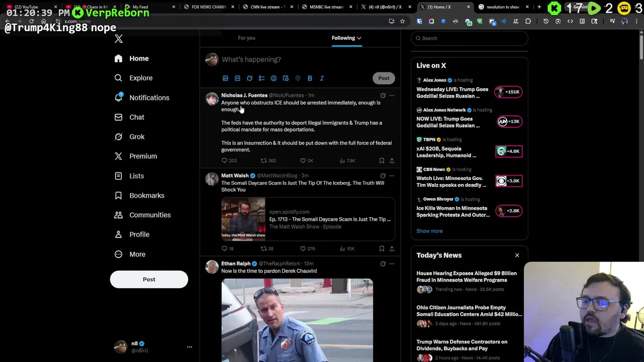This screenshot has width=644, height=362.
Task: Switch to the For you tab
Action: point(247,38)
